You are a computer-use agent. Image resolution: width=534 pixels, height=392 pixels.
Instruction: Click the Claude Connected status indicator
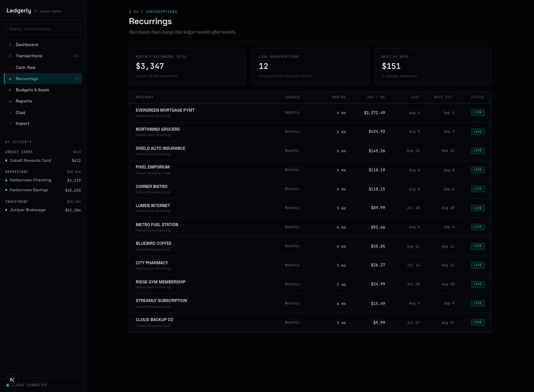click(x=27, y=385)
